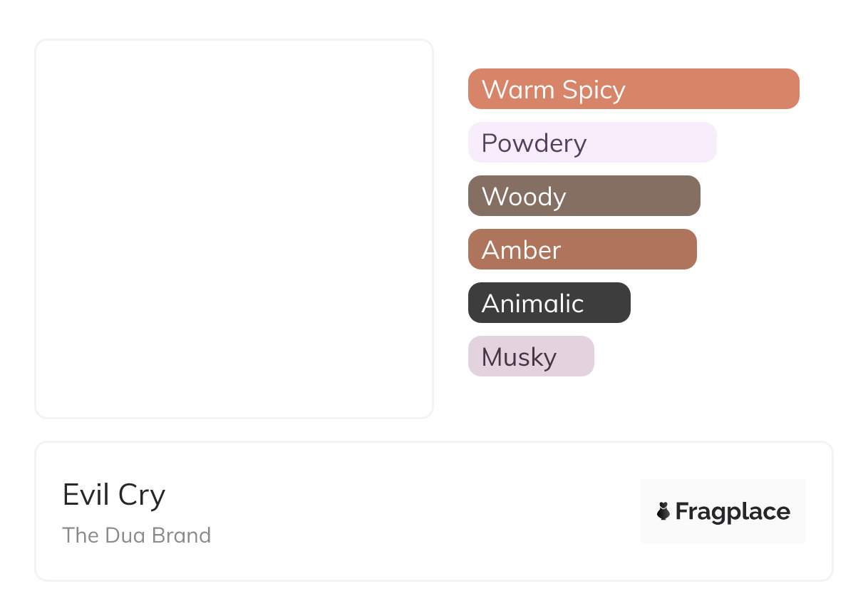Image resolution: width=868 pixels, height=616 pixels.
Task: Click the Fragplace perfume bottle icon
Action: click(x=663, y=511)
